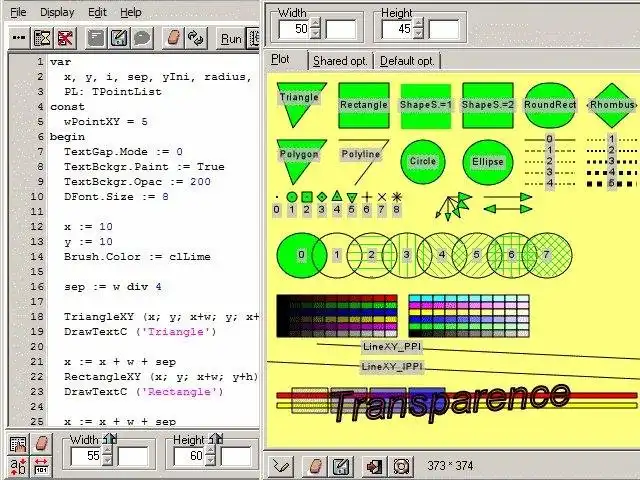Open the File menu
640x480 pixels.
tap(18, 13)
